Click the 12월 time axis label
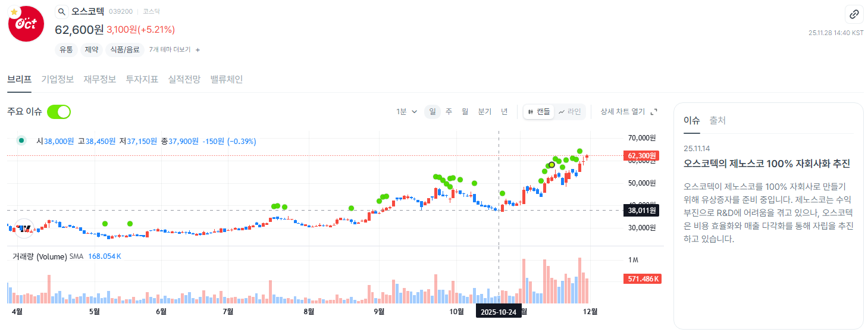The image size is (868, 332). point(590,311)
